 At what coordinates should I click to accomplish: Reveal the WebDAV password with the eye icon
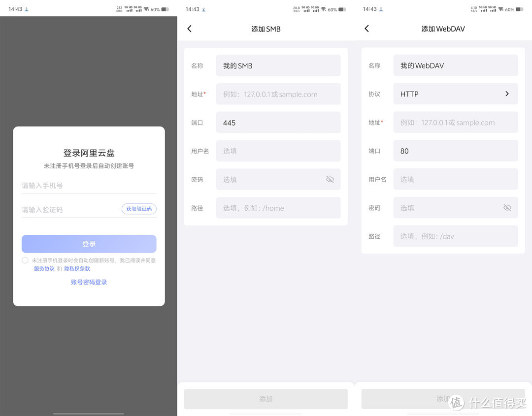(x=507, y=208)
